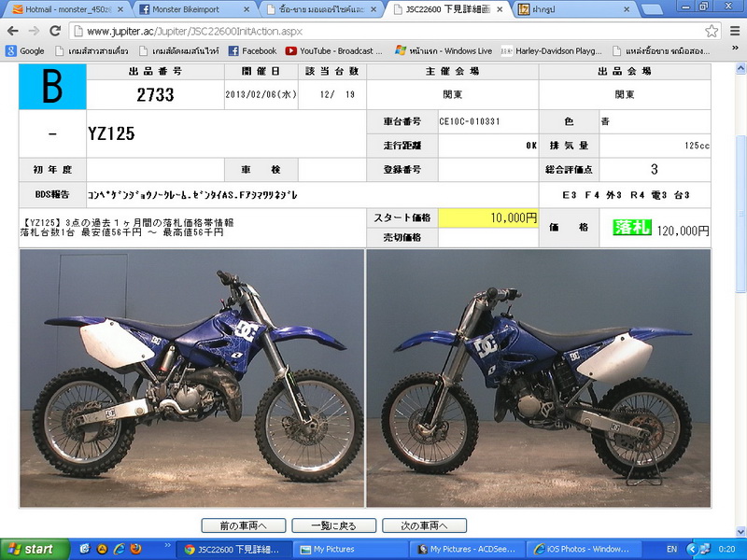Viewport: 747px width, 560px height.
Task: Click lot number 2733
Action: click(155, 95)
